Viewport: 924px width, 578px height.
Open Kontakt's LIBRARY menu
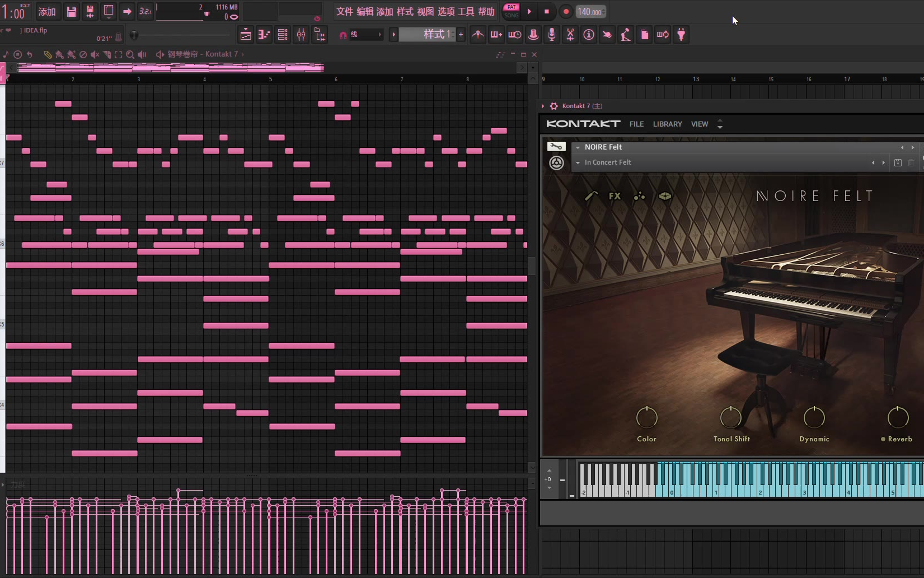(x=667, y=124)
